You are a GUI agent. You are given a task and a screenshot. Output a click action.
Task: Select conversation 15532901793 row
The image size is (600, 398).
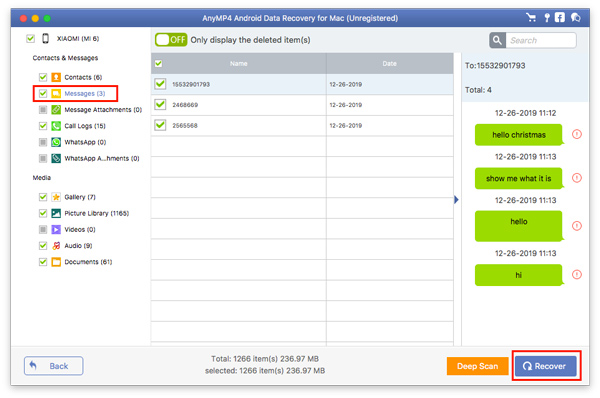coord(302,84)
